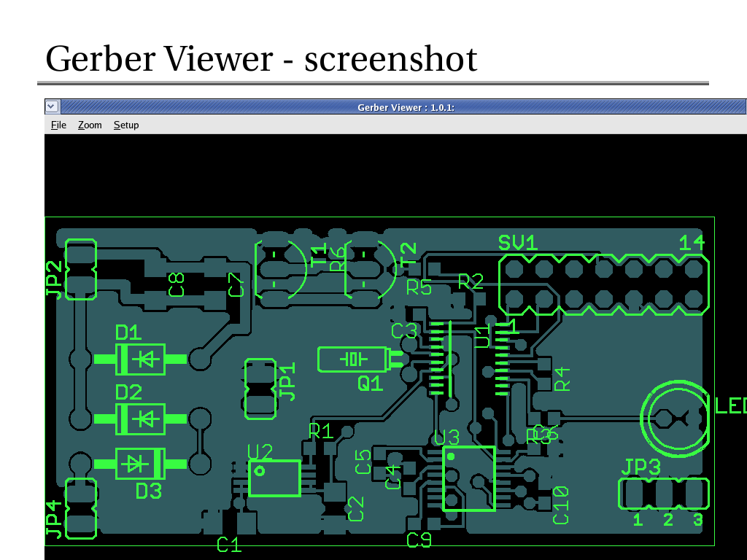This screenshot has height=560, width=747.
Task: Click the JP1 jumper footprint
Action: [x=260, y=389]
